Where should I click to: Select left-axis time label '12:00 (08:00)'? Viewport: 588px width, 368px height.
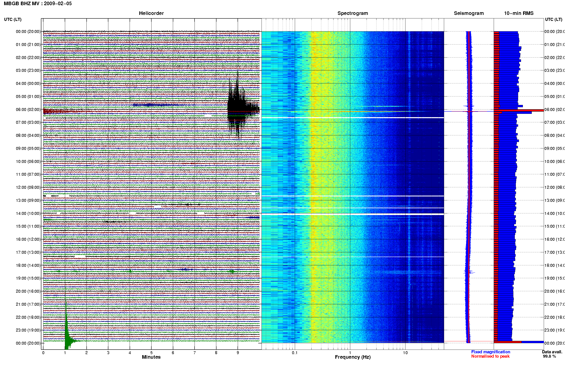coord(28,187)
